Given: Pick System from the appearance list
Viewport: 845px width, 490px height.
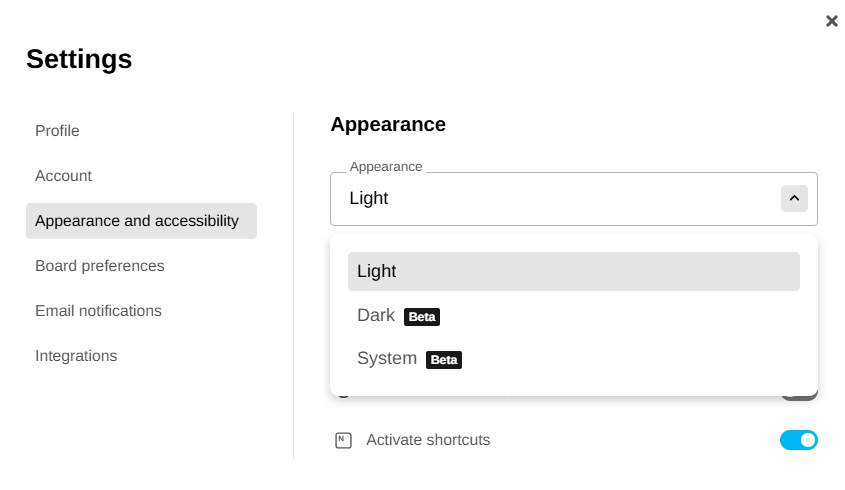Looking at the screenshot, I should click(386, 359).
